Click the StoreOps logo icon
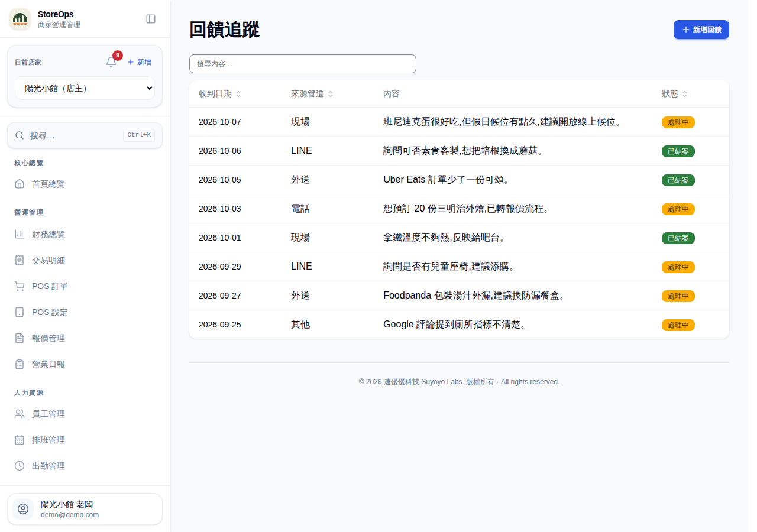Screen dimensions: 757x532 coord(20,19)
